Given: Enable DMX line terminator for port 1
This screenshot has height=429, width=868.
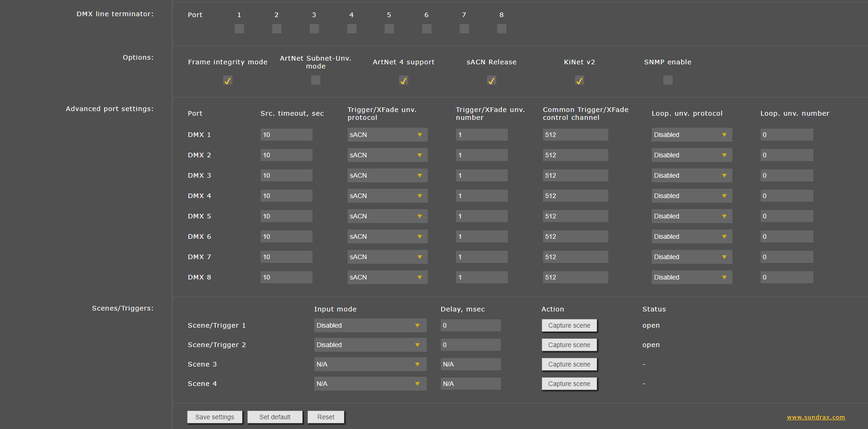Looking at the screenshot, I should point(239,29).
